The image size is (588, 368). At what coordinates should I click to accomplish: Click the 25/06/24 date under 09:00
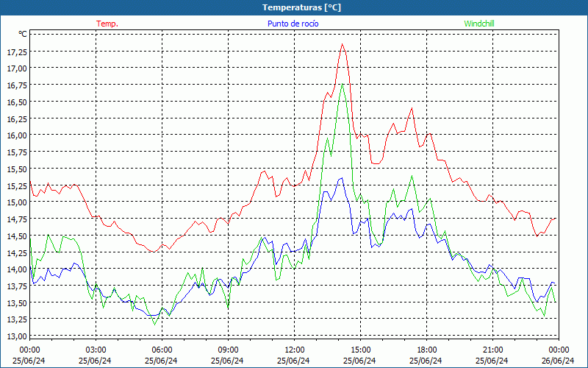(227, 361)
